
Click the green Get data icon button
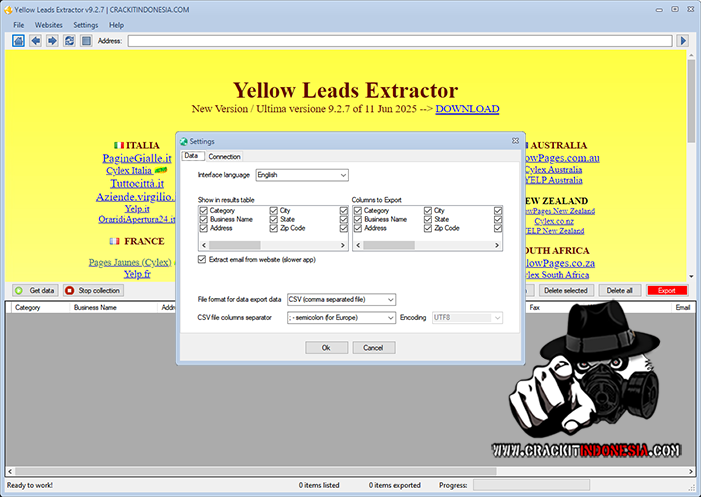tap(35, 290)
